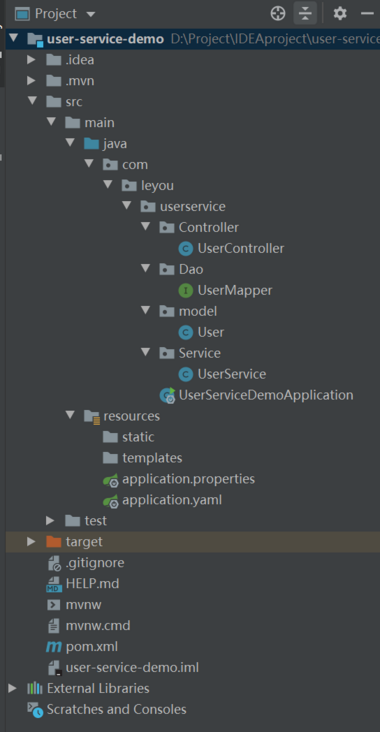This screenshot has width=380, height=732.
Task: Open the Project view dropdown arrow
Action: [91, 14]
